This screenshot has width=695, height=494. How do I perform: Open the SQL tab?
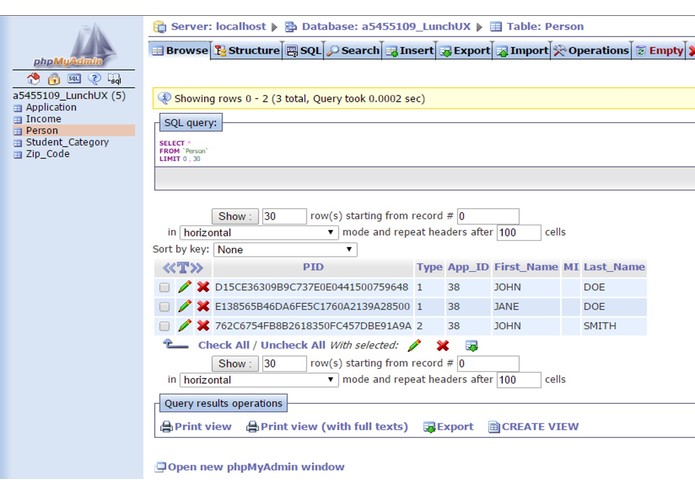(x=304, y=51)
